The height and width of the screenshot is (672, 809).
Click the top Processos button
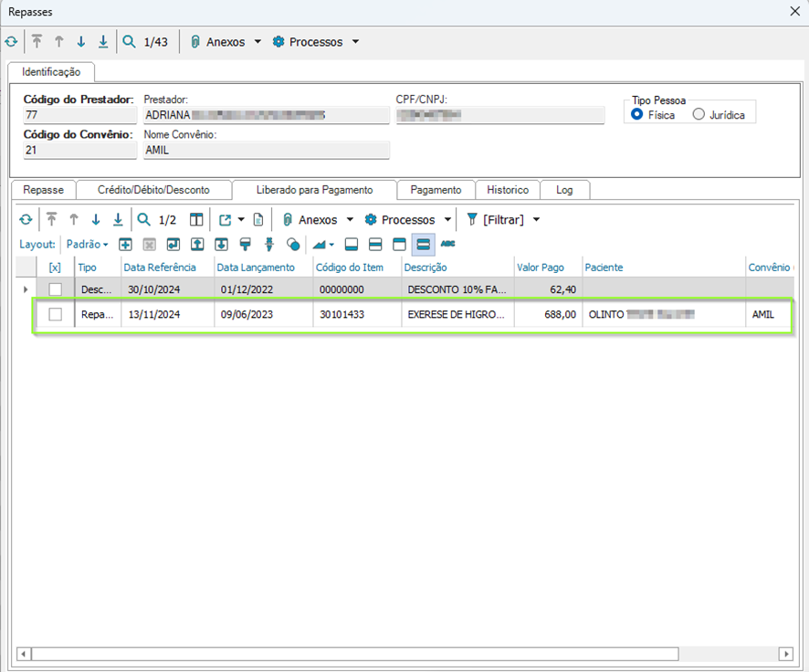(x=308, y=42)
